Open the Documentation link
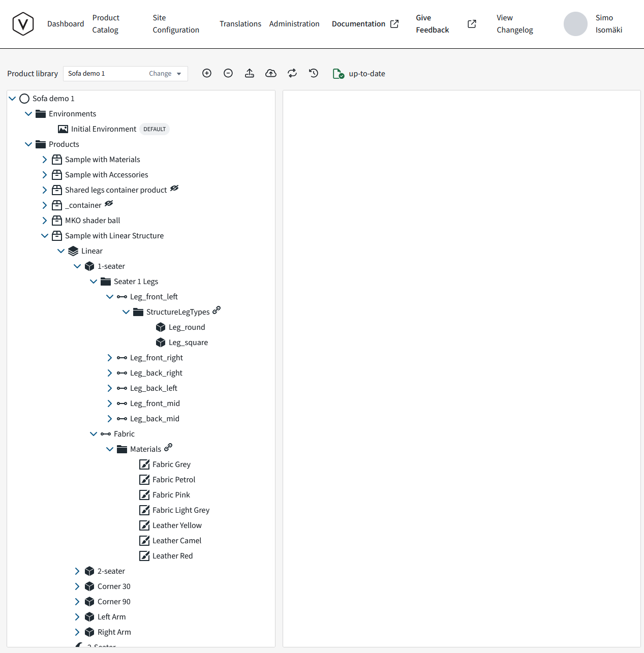Viewport: 644px width, 653px height. click(358, 24)
